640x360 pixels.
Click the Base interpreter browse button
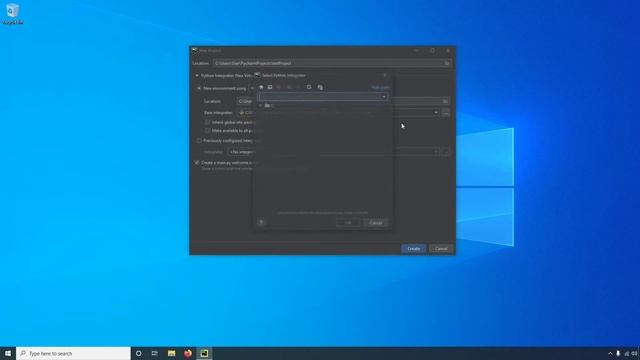point(446,113)
